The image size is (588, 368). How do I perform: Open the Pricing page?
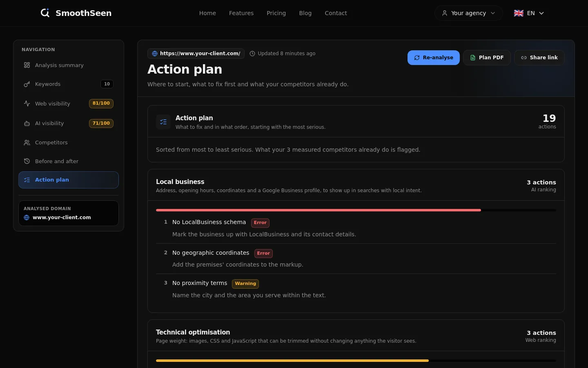coord(276,13)
